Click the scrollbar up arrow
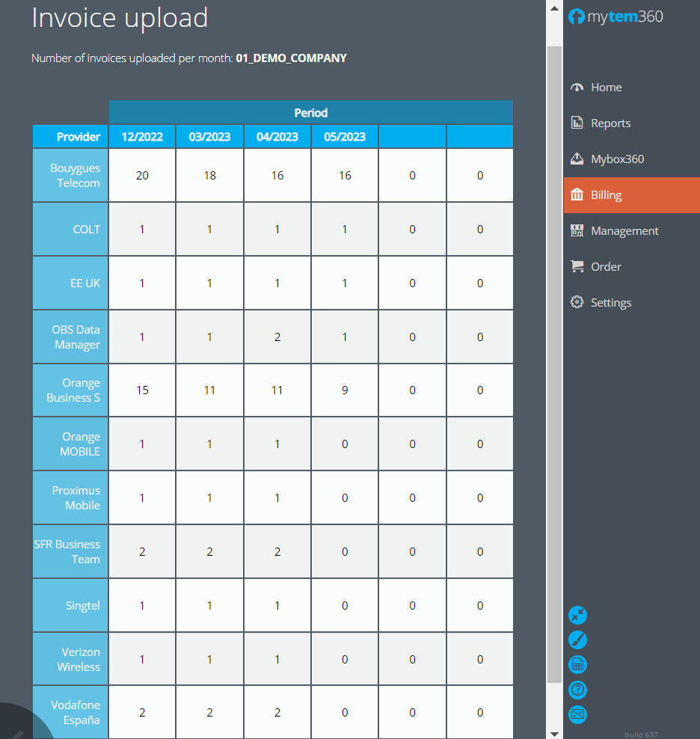This screenshot has height=739, width=700. [x=554, y=8]
